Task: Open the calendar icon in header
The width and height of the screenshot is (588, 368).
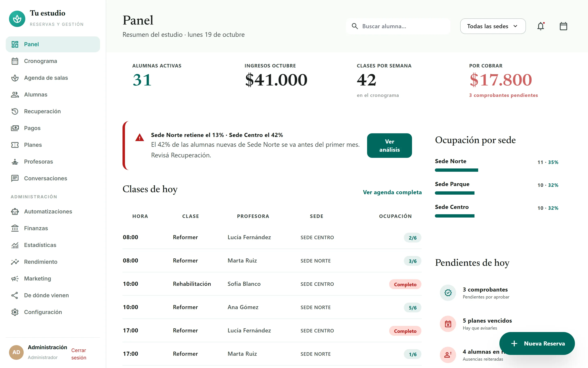Action: click(x=563, y=26)
